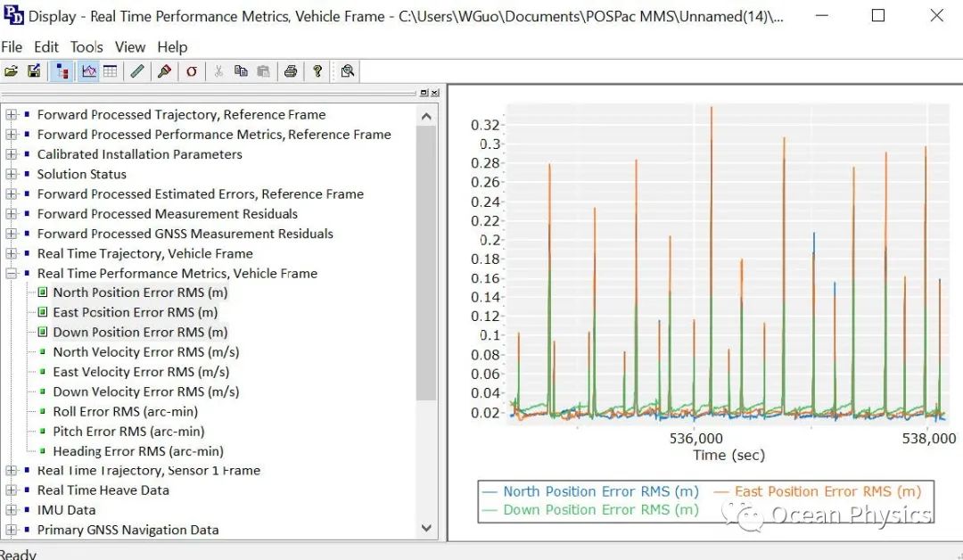The height and width of the screenshot is (560, 963).
Task: Expand the IMU Data tree node
Action: [x=12, y=510]
